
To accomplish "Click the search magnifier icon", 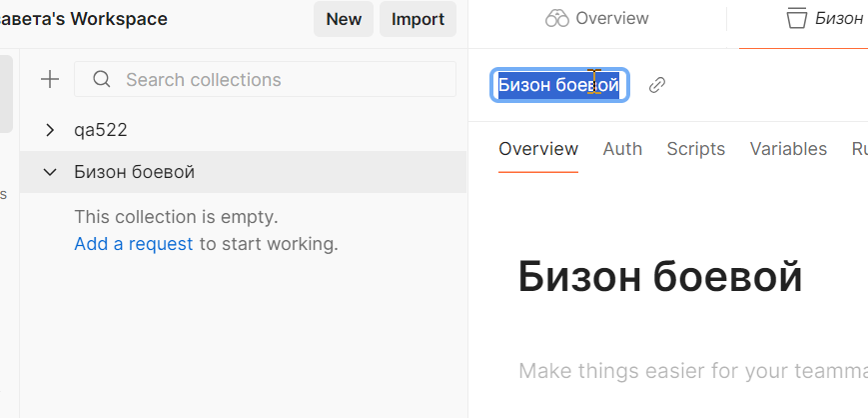I will click(x=101, y=80).
